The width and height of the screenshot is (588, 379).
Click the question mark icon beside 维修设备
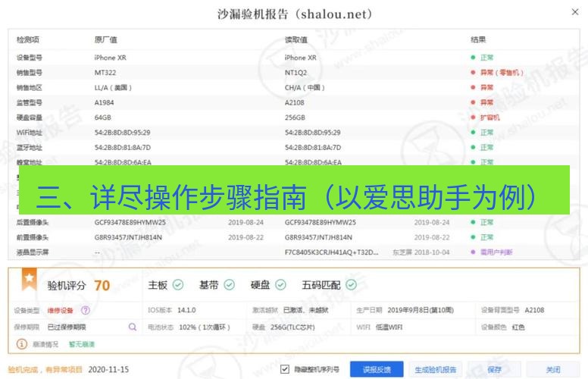tap(86, 310)
